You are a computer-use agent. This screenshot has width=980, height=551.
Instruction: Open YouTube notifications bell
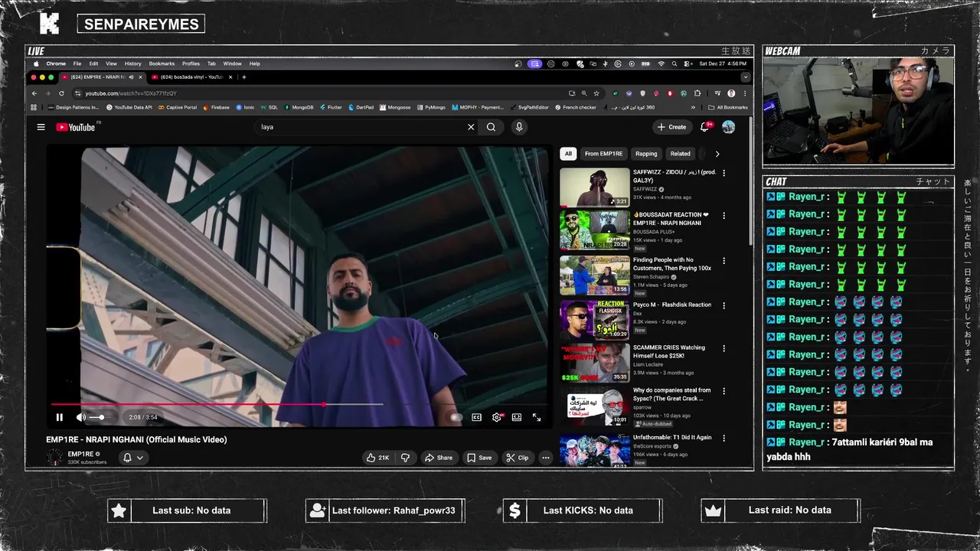coord(705,127)
